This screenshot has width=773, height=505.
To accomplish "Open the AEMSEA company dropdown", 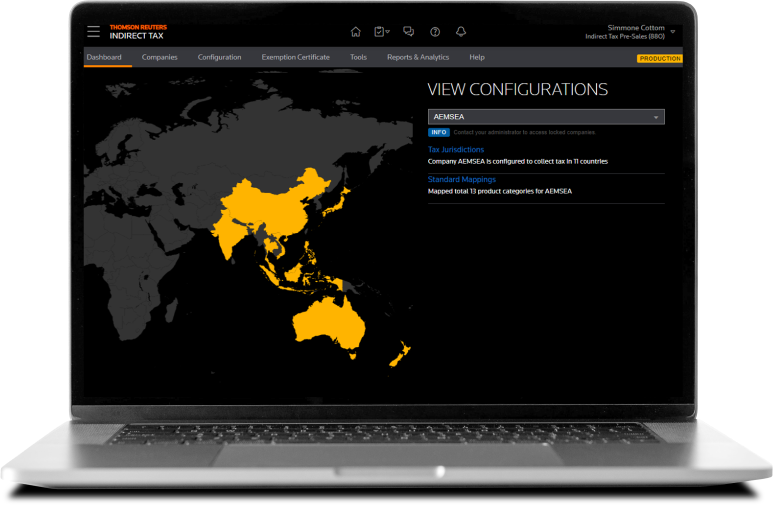I will point(546,117).
